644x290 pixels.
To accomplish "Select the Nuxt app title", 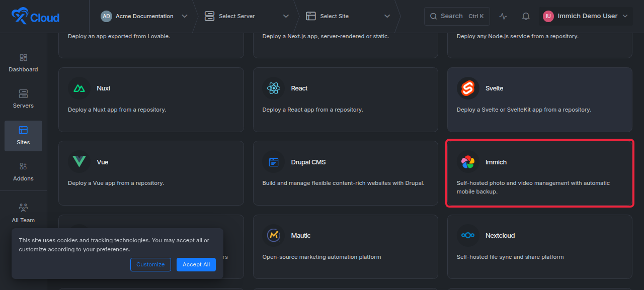I will (x=104, y=88).
